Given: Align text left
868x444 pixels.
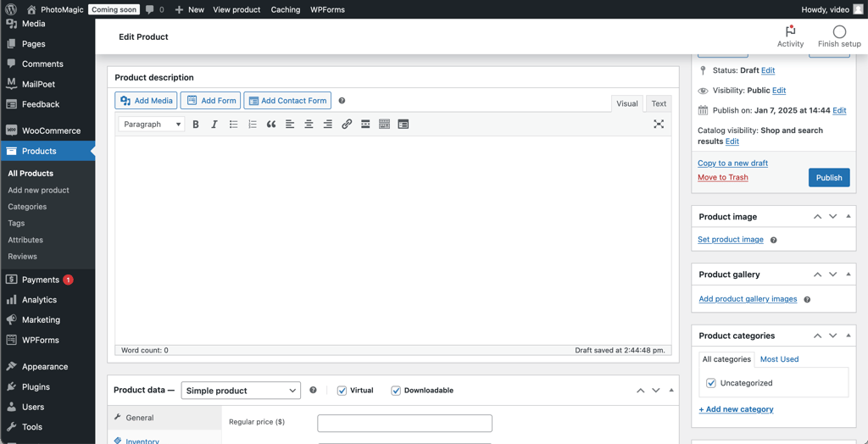Looking at the screenshot, I should pyautogui.click(x=290, y=125).
